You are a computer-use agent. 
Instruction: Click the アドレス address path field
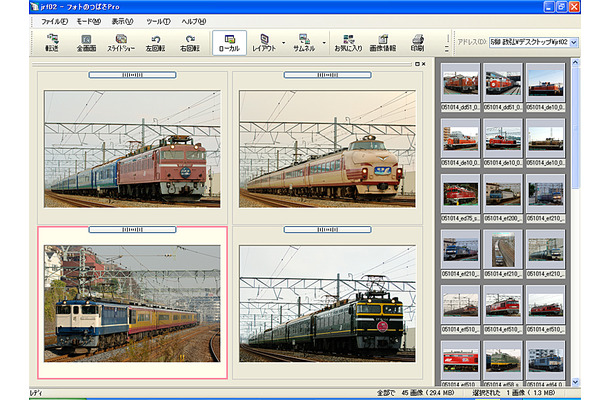click(529, 42)
